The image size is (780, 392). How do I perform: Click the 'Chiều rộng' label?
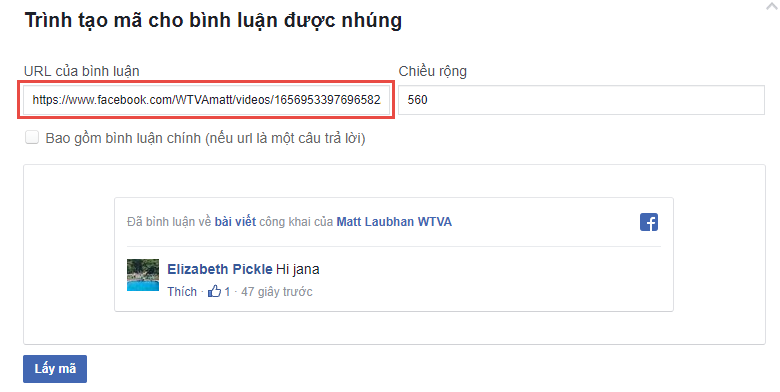coord(432,71)
